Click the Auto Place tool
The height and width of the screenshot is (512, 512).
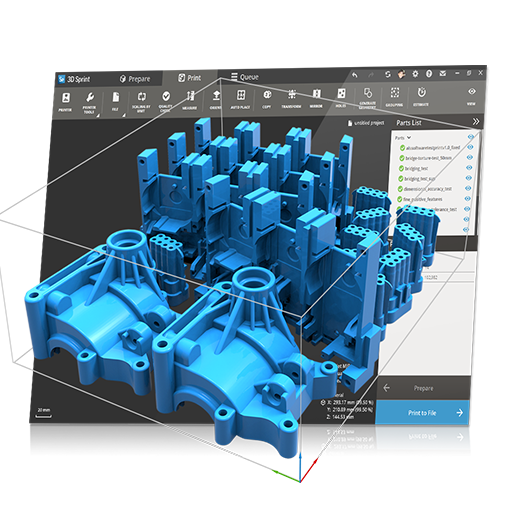(241, 99)
